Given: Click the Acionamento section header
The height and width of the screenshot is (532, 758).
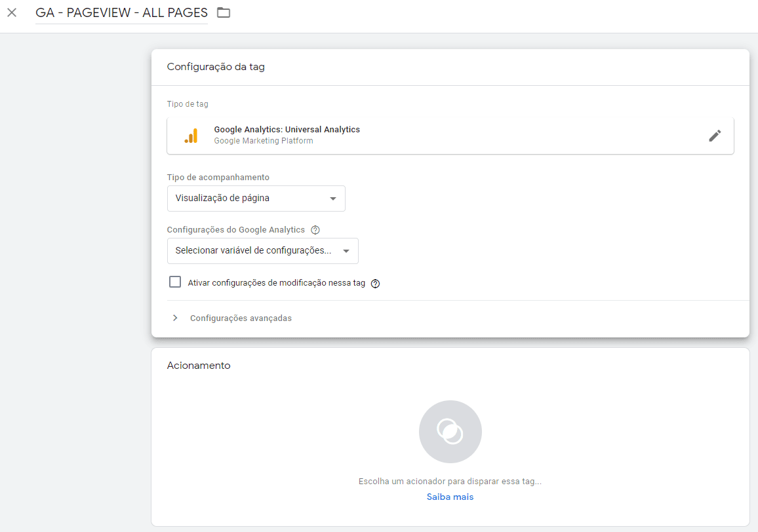Looking at the screenshot, I should pyautogui.click(x=198, y=365).
